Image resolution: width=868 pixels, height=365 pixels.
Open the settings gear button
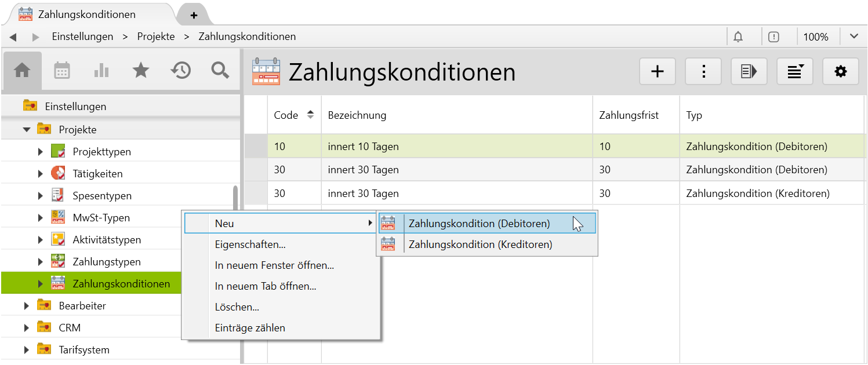click(x=840, y=71)
